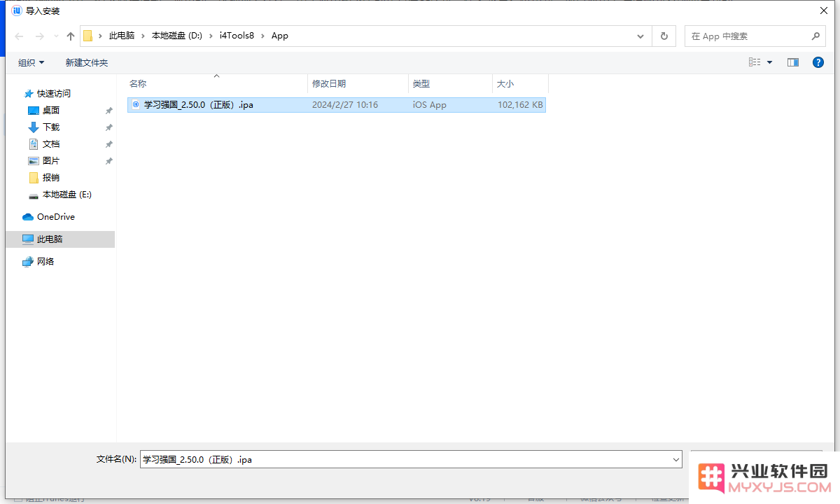The width and height of the screenshot is (840, 504).
Task: Click the iOS App type cell
Action: coord(430,105)
